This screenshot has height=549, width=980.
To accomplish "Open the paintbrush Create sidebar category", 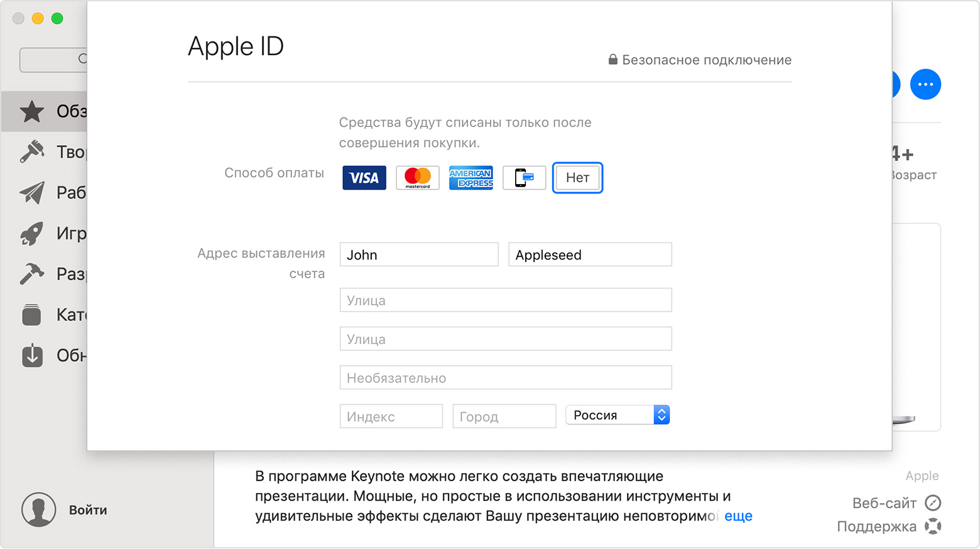I will pyautogui.click(x=45, y=152).
